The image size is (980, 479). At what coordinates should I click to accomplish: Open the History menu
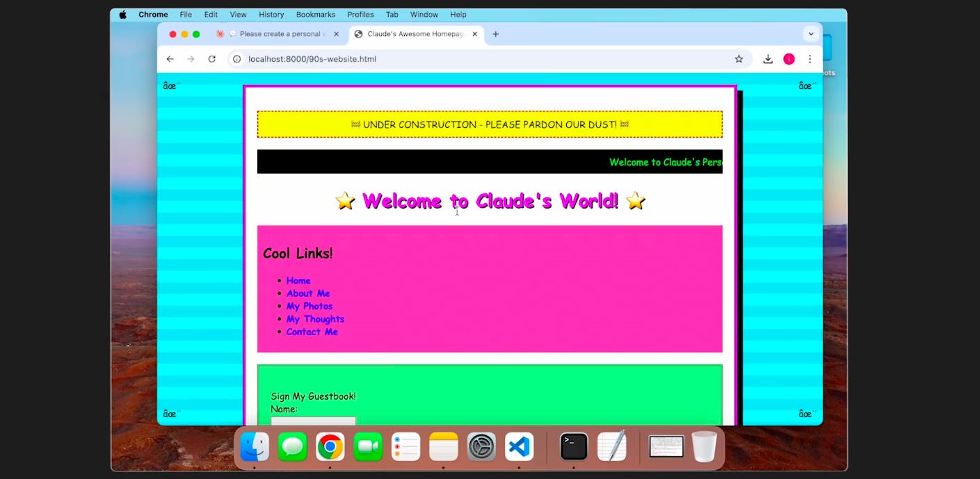pyautogui.click(x=271, y=14)
